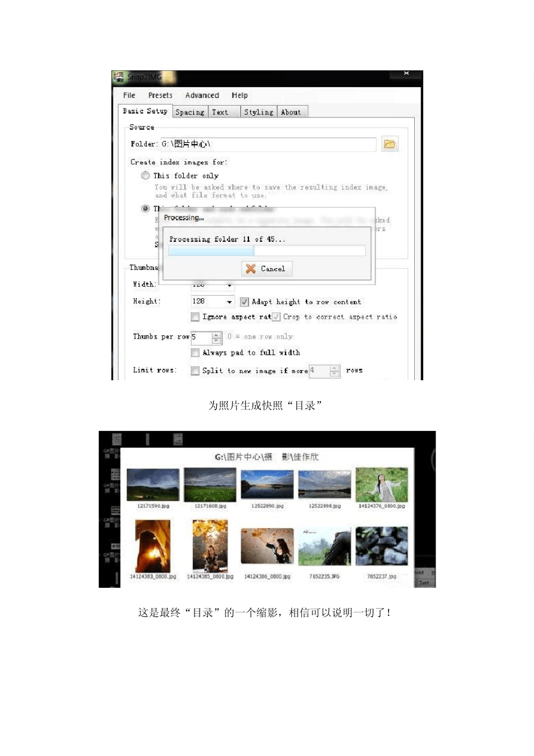Increase Thumbs per row with up arrow

point(216,335)
